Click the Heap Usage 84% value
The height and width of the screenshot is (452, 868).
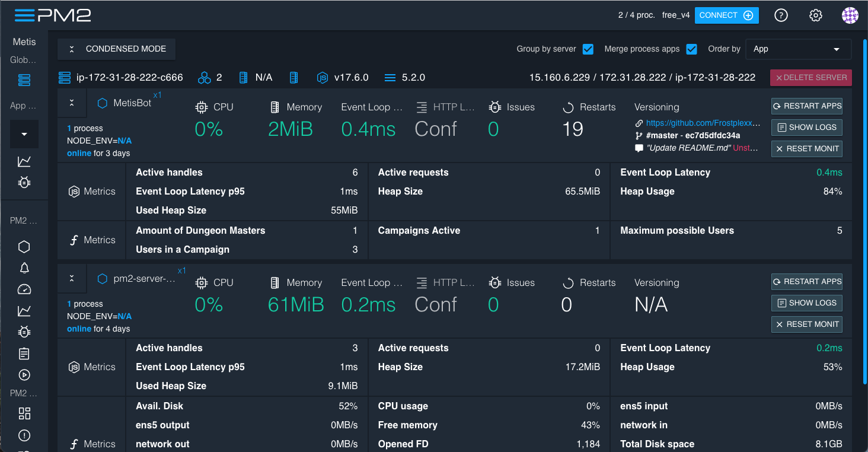[833, 192]
